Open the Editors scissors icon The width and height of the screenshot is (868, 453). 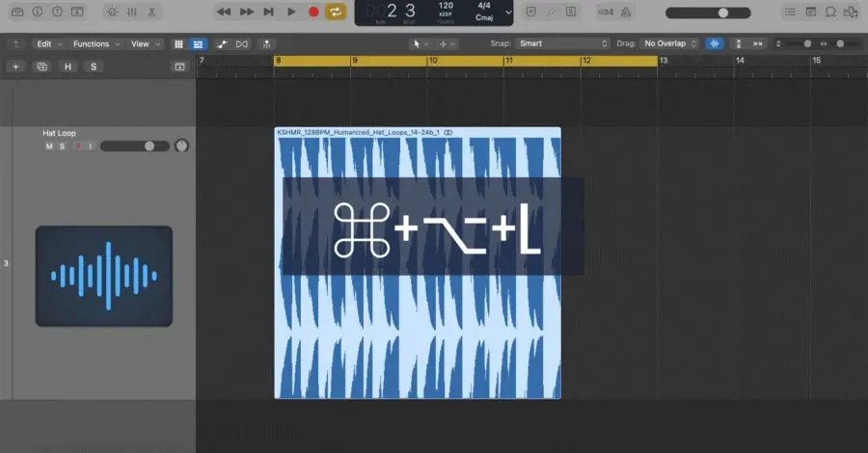pyautogui.click(x=151, y=12)
